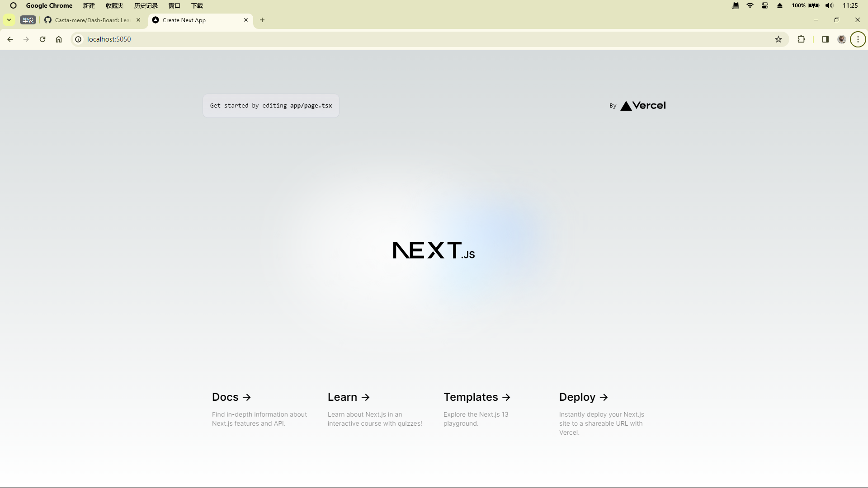Screen dimensions: 868x488
Task: Open the Wi-Fi status icon
Action: [750, 5]
